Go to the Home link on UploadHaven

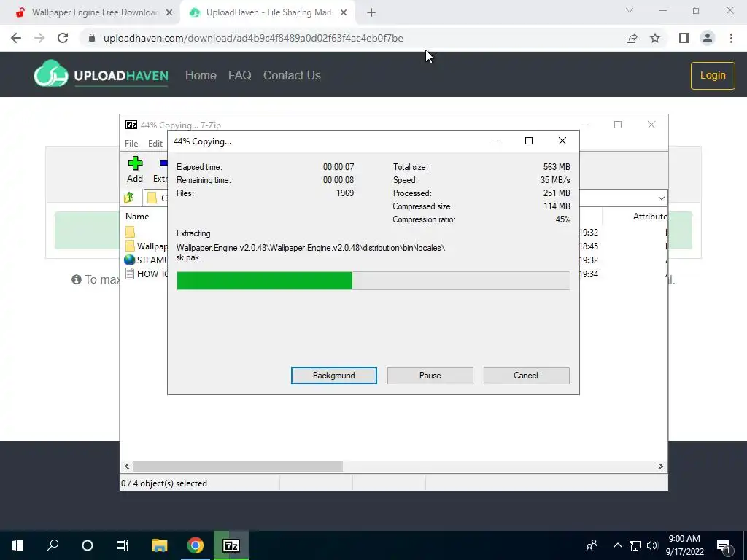[201, 75]
